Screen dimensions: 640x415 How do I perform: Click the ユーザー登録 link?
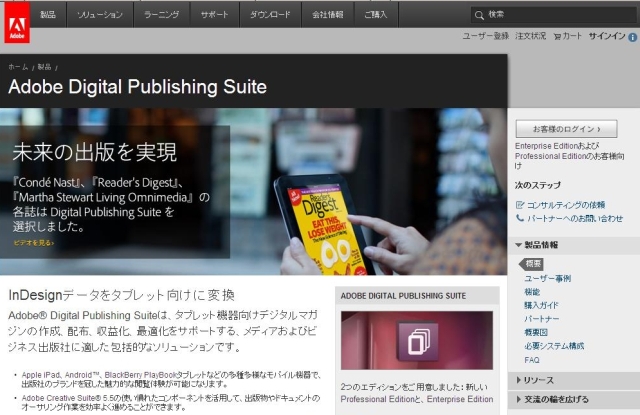tap(486, 36)
